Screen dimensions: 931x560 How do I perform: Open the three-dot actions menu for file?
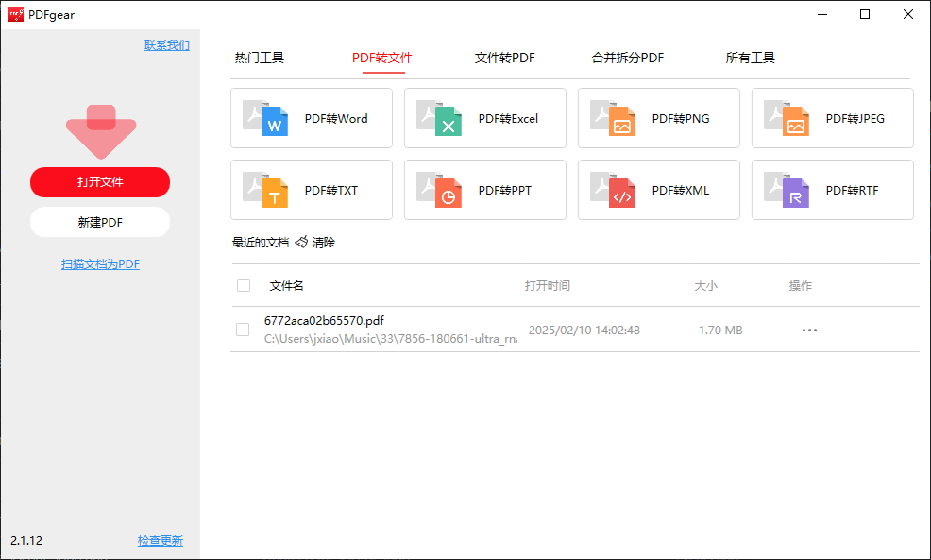[x=809, y=331]
